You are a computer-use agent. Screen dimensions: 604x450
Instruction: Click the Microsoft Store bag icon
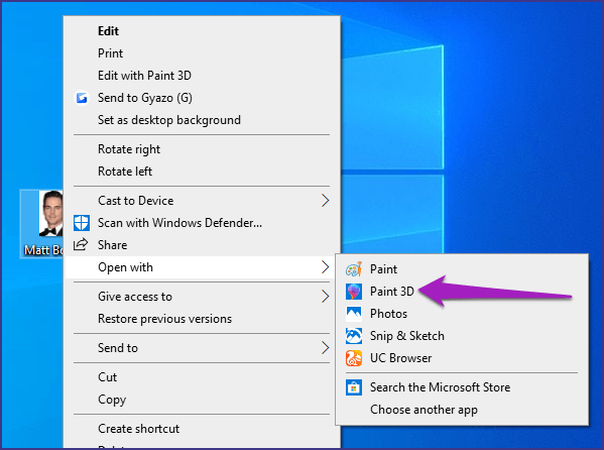tap(354, 388)
